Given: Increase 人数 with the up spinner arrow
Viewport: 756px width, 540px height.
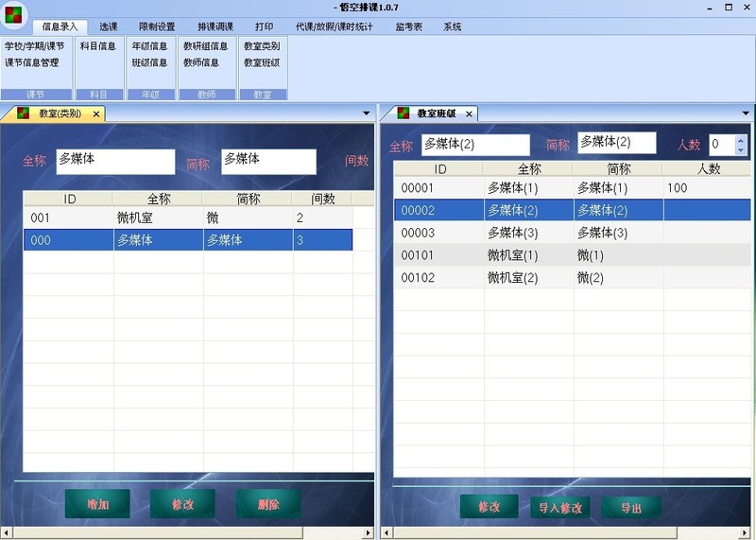Looking at the screenshot, I should 741,140.
